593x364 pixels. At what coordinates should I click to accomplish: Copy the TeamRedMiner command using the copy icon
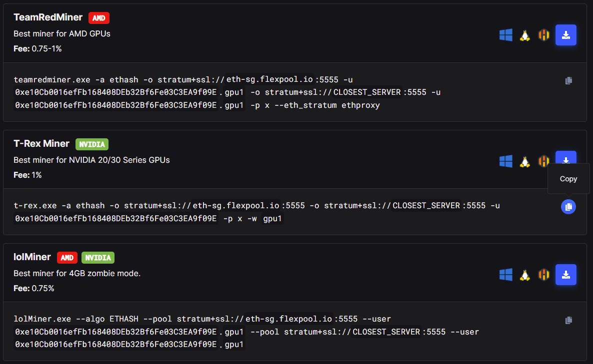coord(568,80)
